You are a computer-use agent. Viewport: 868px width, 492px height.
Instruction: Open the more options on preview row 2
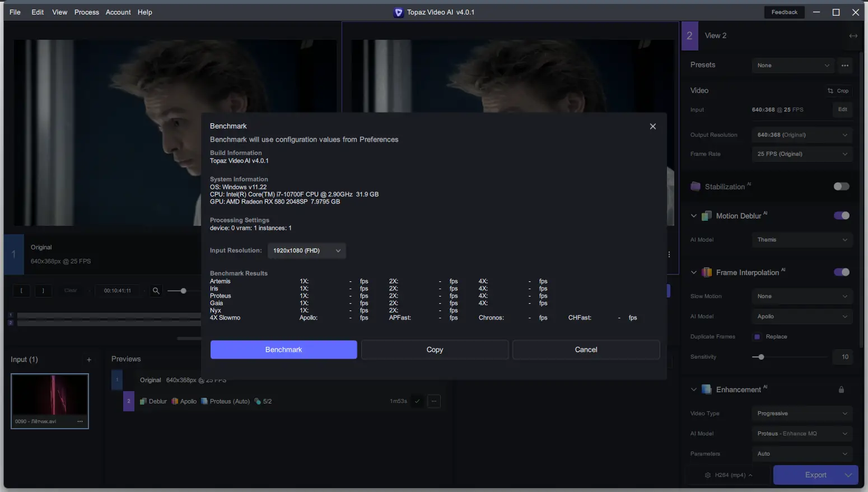pyautogui.click(x=434, y=401)
